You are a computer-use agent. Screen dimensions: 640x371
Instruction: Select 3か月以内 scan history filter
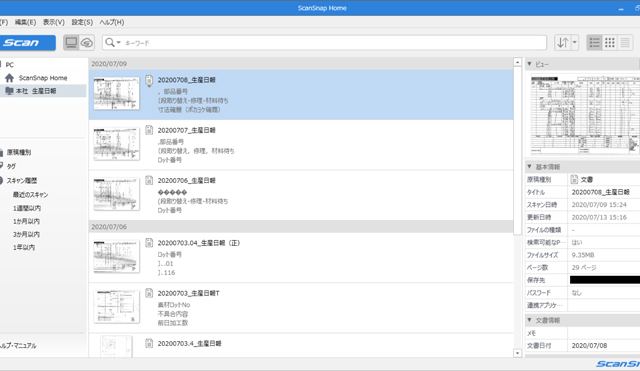[26, 234]
